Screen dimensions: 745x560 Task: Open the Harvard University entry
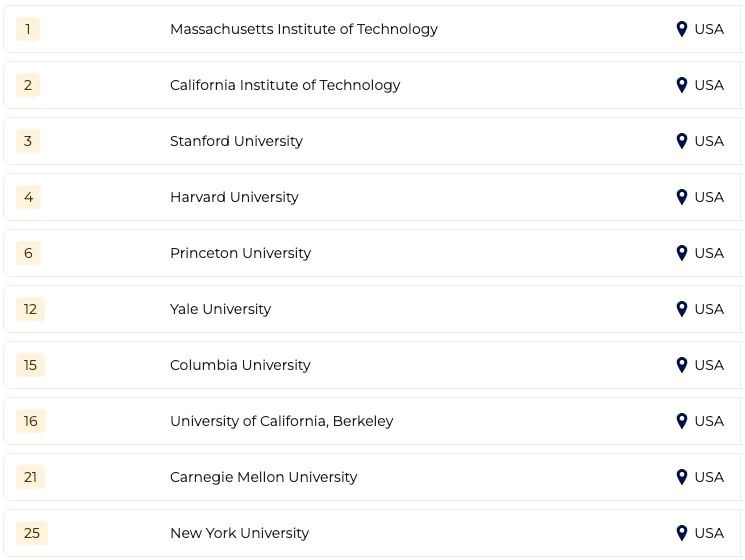point(234,197)
